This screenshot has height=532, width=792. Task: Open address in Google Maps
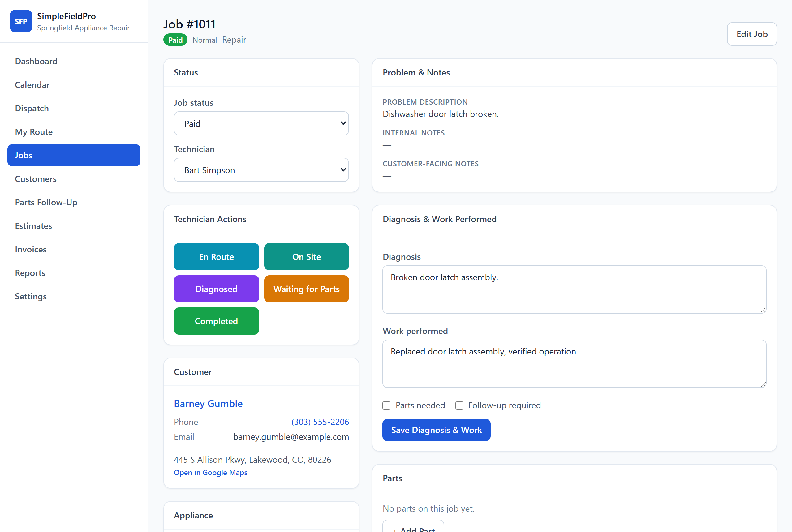tap(210, 473)
